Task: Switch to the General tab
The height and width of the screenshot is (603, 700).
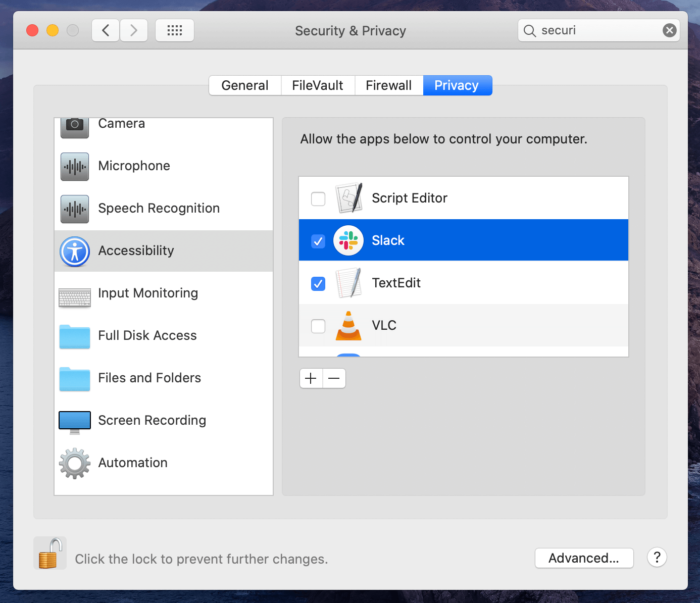Action: pyautogui.click(x=245, y=85)
